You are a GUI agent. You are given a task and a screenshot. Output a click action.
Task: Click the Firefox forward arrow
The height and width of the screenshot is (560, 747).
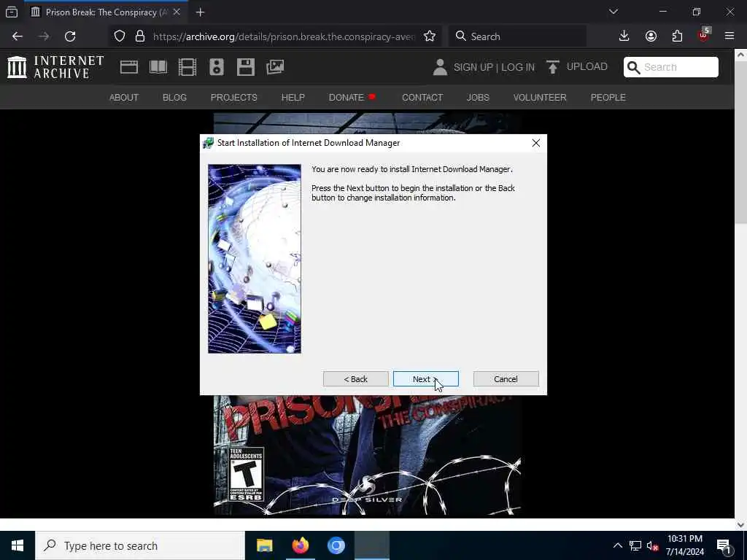(x=44, y=36)
